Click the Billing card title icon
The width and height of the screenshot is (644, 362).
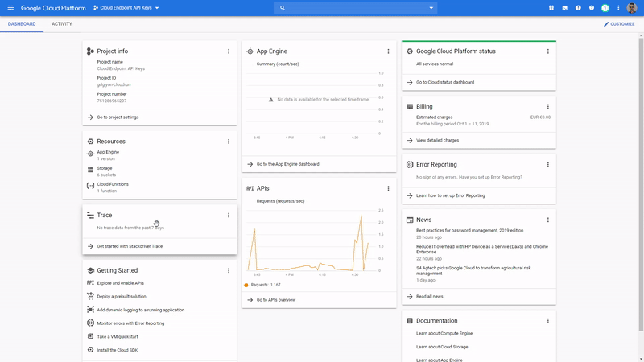pyautogui.click(x=410, y=107)
